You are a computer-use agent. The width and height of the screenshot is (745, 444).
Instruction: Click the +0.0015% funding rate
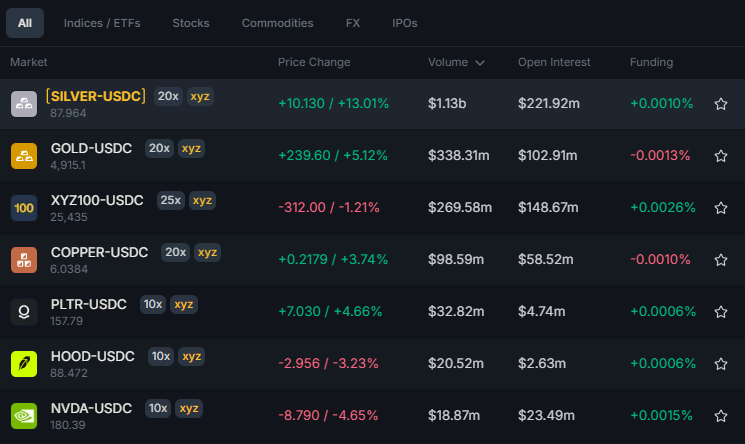click(661, 415)
